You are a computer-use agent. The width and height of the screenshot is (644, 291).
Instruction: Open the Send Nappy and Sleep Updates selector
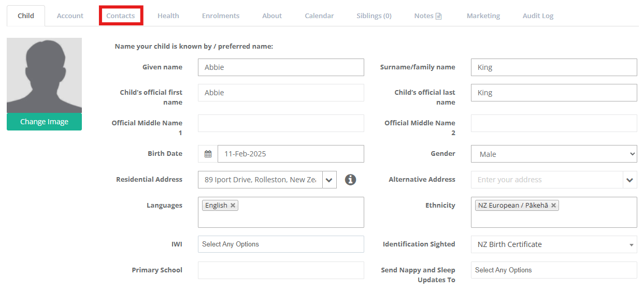coord(554,270)
